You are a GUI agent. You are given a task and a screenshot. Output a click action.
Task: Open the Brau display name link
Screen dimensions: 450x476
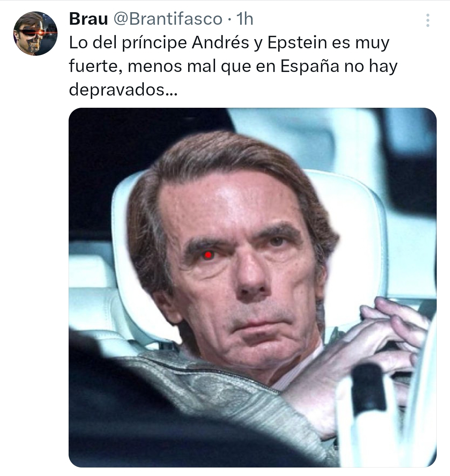coord(88,19)
